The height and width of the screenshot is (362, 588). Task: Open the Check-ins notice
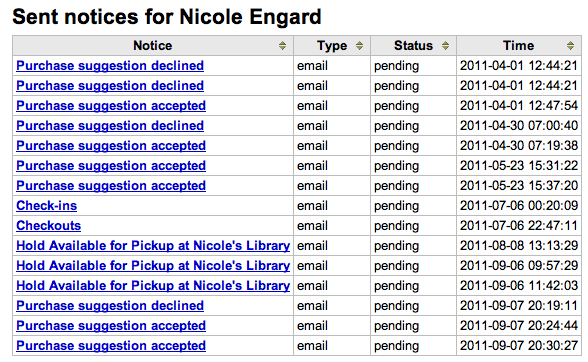tap(46, 206)
